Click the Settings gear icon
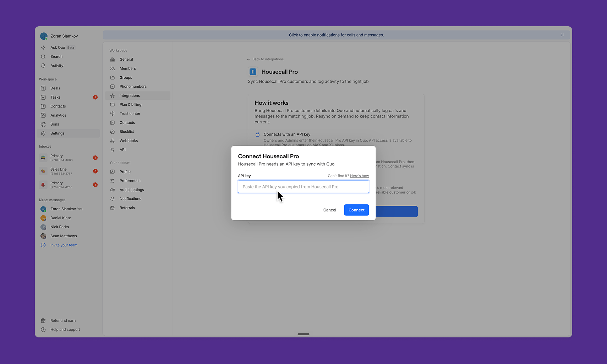607x364 pixels. [43, 133]
